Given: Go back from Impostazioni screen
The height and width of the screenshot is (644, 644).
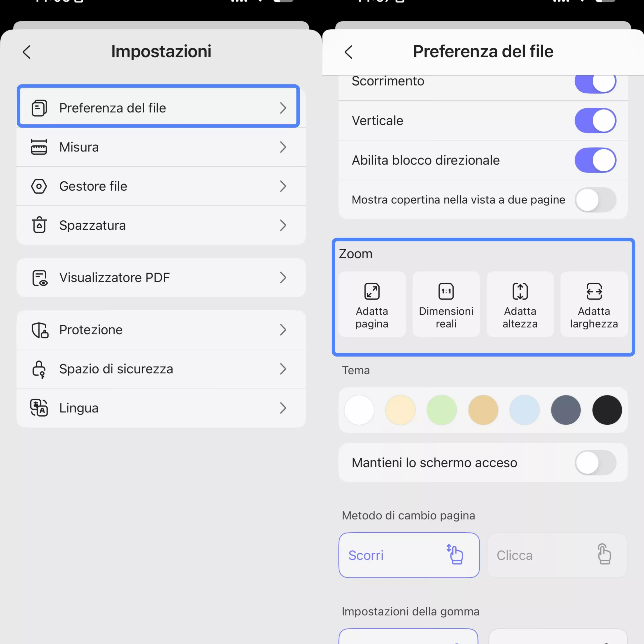Looking at the screenshot, I should (x=27, y=52).
